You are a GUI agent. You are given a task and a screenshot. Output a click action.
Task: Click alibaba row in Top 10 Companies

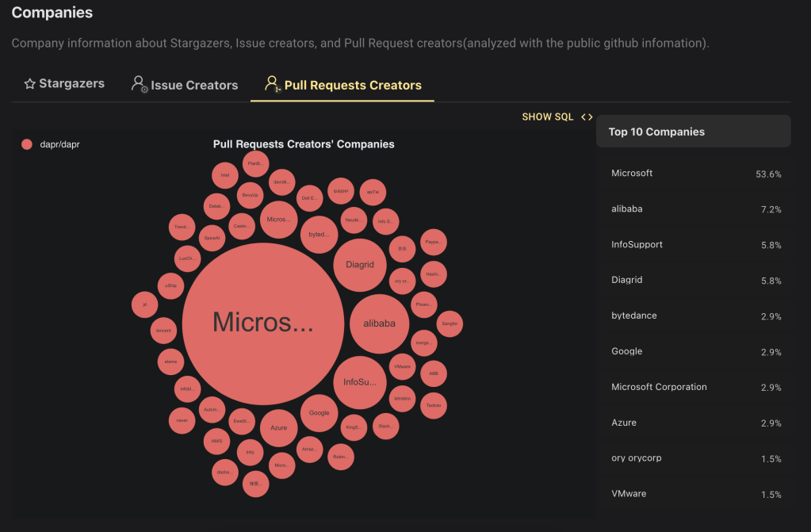pos(694,209)
